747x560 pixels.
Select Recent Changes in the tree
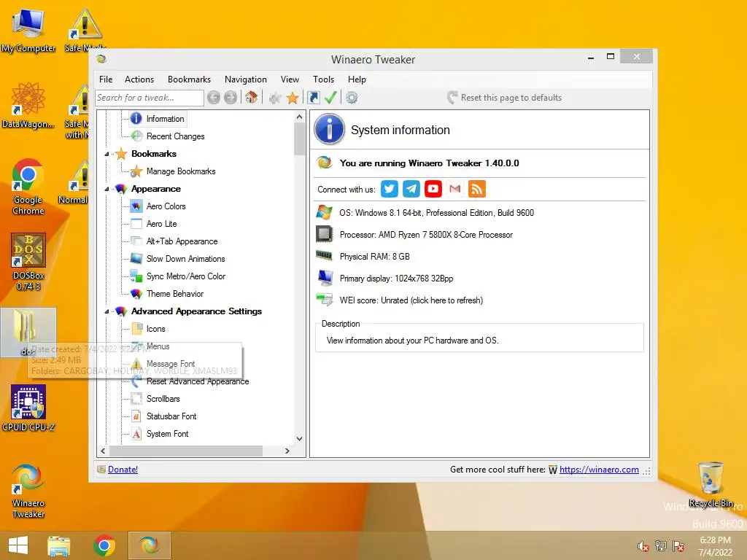pyautogui.click(x=175, y=136)
